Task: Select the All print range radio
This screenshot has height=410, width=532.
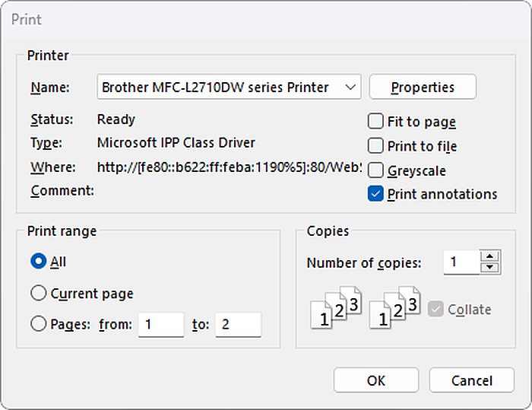Action: (38, 261)
